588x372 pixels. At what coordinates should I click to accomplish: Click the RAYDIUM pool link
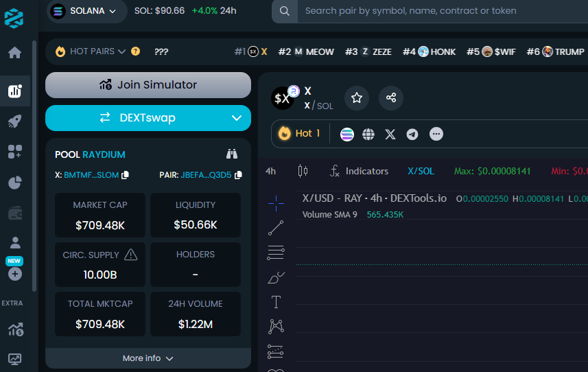point(104,154)
